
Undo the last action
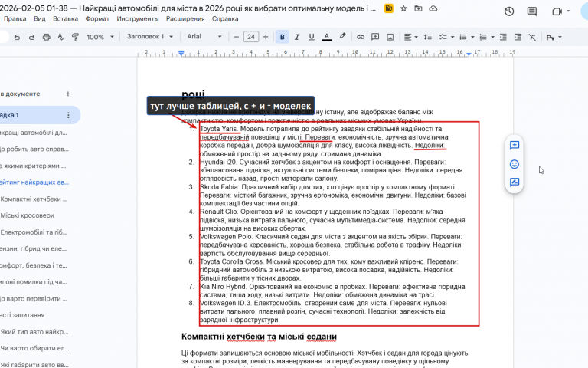point(17,37)
